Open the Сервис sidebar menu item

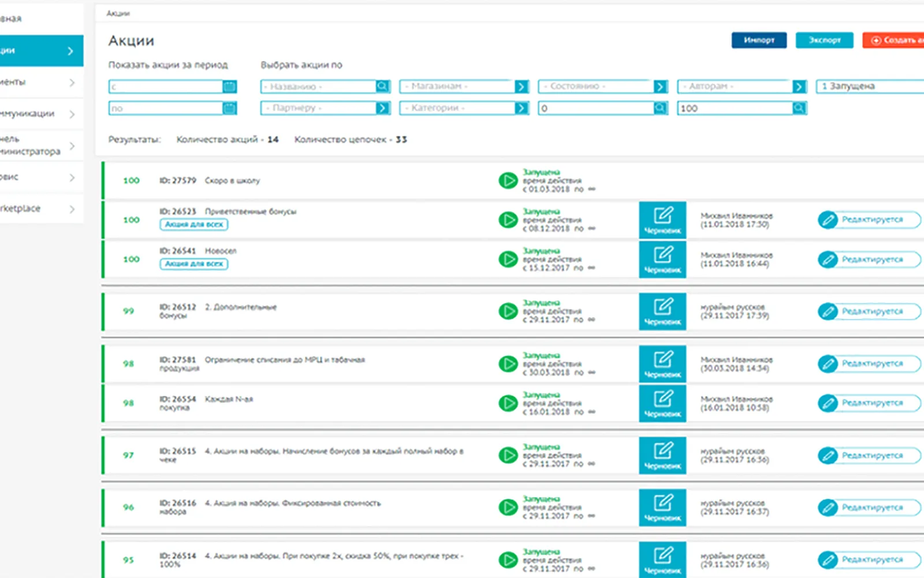[42, 177]
